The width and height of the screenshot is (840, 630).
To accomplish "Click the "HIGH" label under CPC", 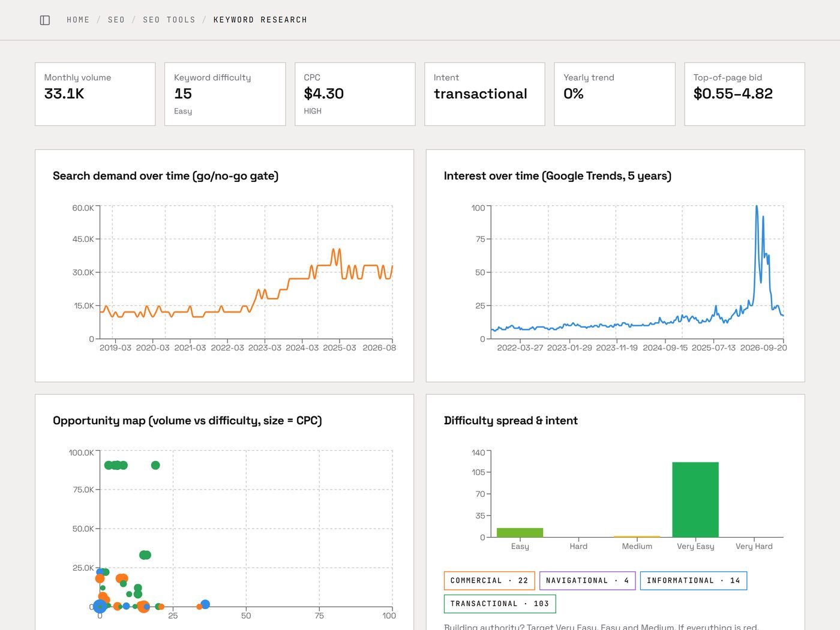I will (x=313, y=111).
